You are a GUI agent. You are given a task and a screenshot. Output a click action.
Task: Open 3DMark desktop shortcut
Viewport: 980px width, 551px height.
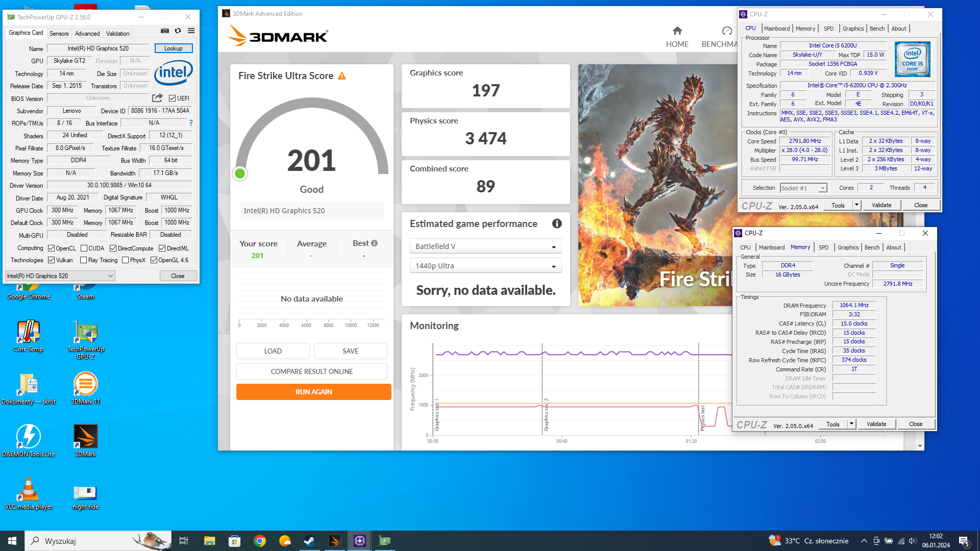pyautogui.click(x=85, y=441)
